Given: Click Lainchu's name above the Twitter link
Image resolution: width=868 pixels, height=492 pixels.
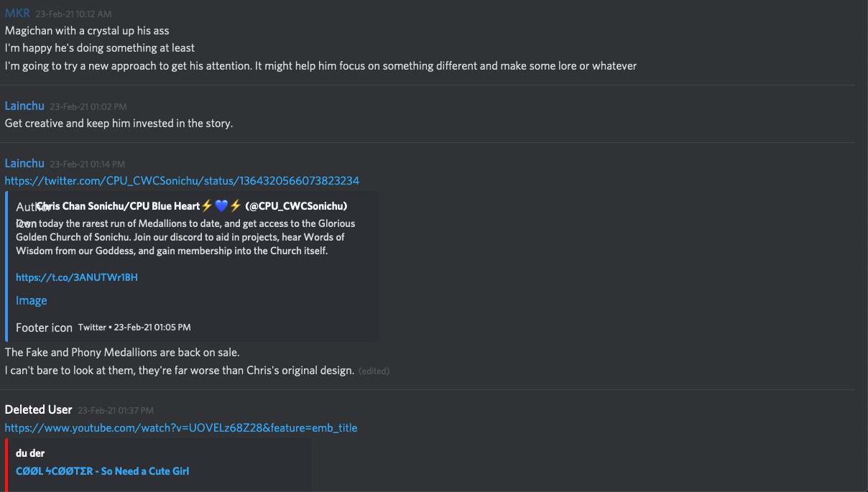Looking at the screenshot, I should click(x=24, y=163).
